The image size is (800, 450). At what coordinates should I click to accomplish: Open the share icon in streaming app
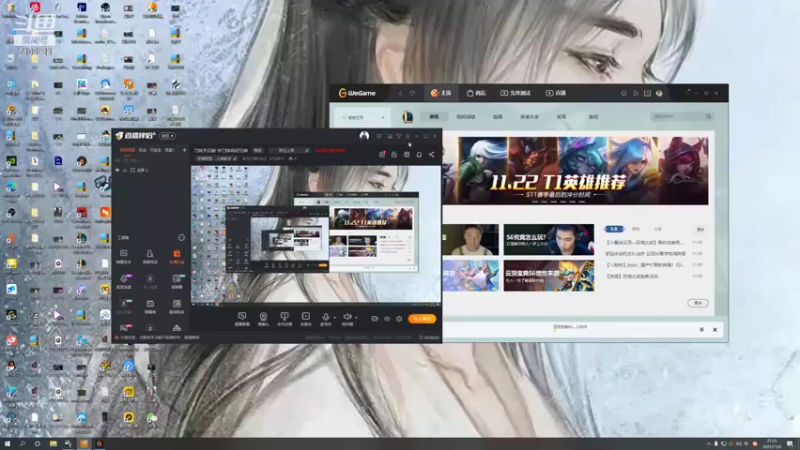click(432, 154)
